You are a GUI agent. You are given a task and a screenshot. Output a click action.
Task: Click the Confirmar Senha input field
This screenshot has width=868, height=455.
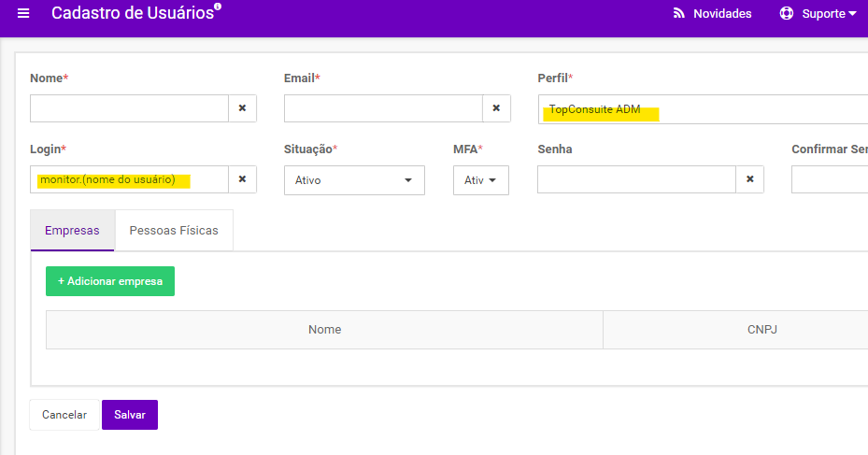(830, 179)
